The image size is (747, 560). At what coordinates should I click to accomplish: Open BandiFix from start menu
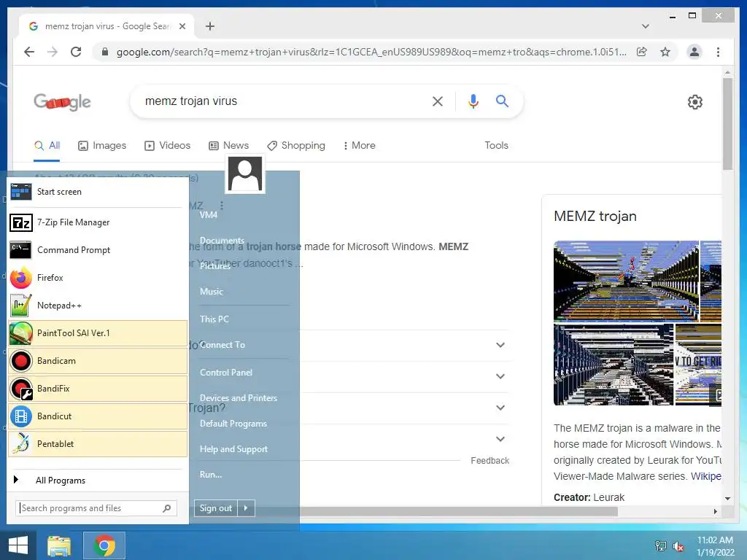[97, 389]
